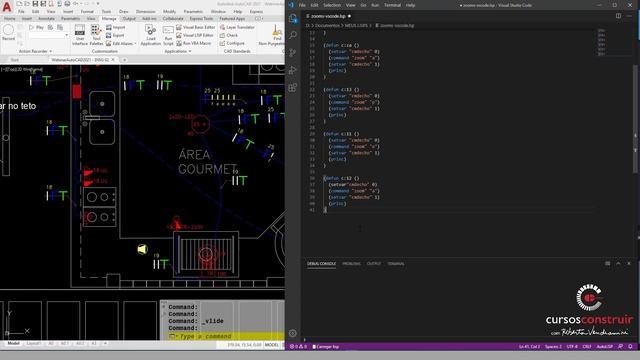Click Undo in AutoCAD quick access toolbar

76,4
